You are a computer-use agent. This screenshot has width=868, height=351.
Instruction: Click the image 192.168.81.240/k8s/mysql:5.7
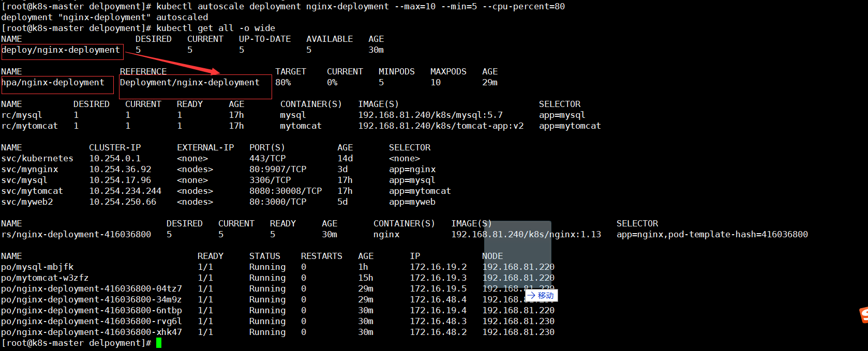430,115
